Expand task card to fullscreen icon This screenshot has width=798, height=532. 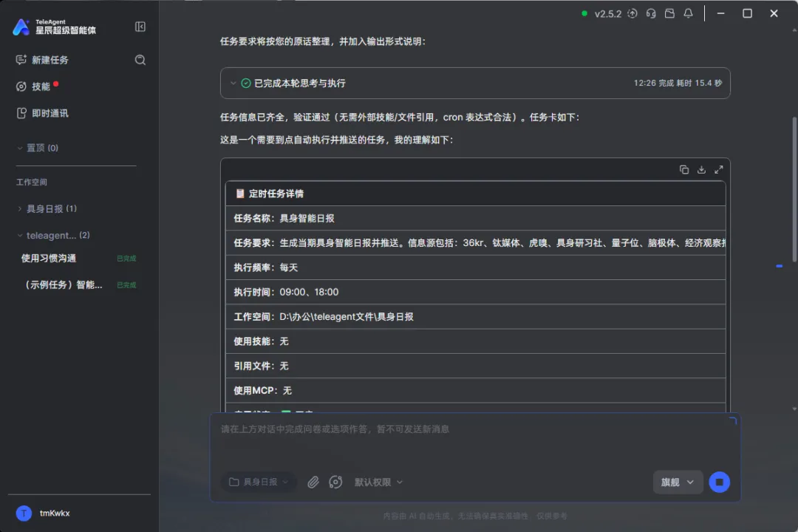(x=719, y=169)
